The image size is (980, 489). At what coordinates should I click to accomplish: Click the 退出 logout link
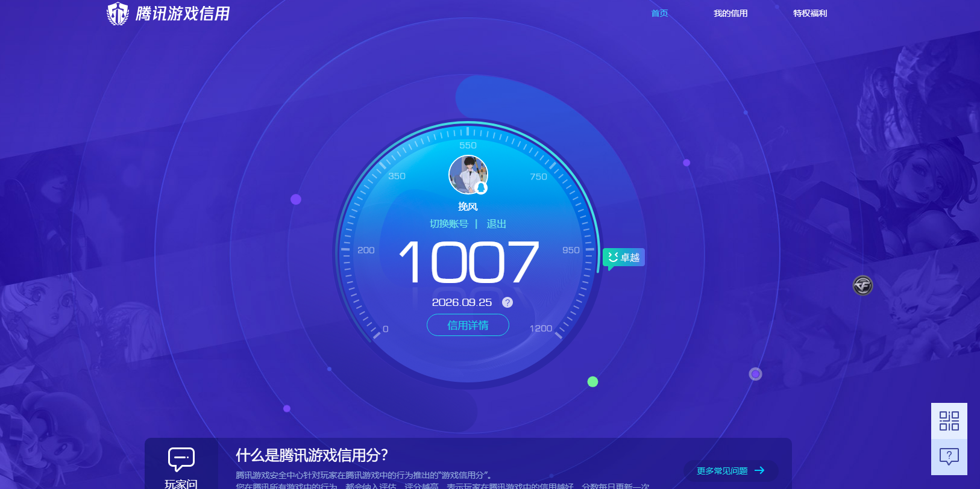click(x=496, y=224)
